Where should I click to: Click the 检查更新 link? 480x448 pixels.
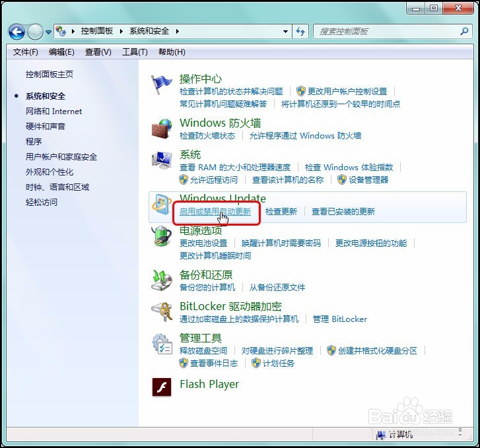281,212
